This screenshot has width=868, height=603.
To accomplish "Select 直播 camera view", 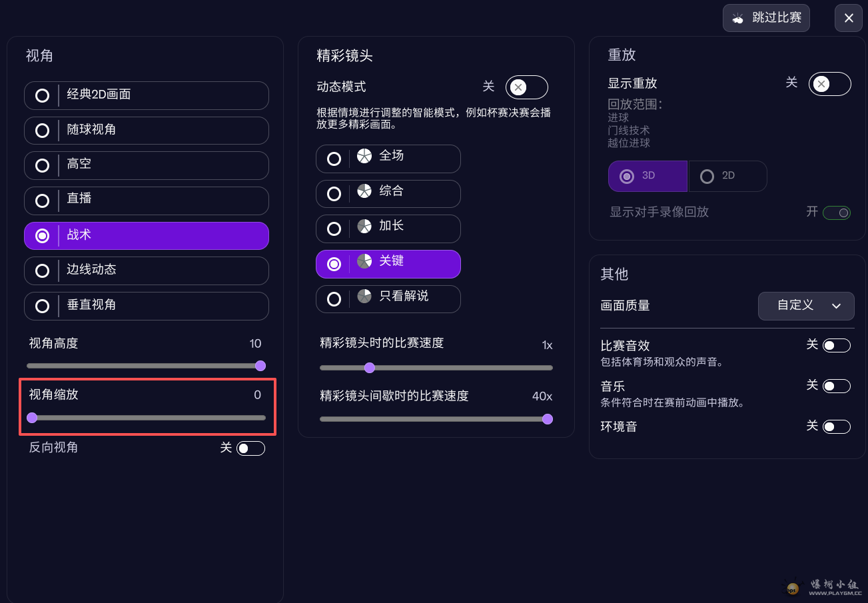I will point(146,201).
